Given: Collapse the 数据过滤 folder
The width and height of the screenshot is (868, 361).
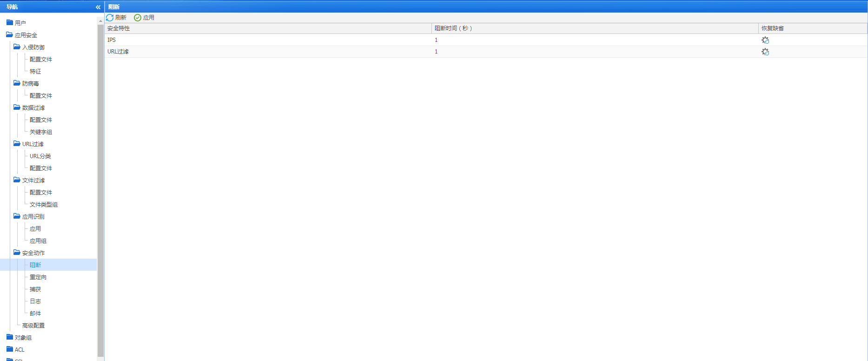Looking at the screenshot, I should click(x=17, y=107).
